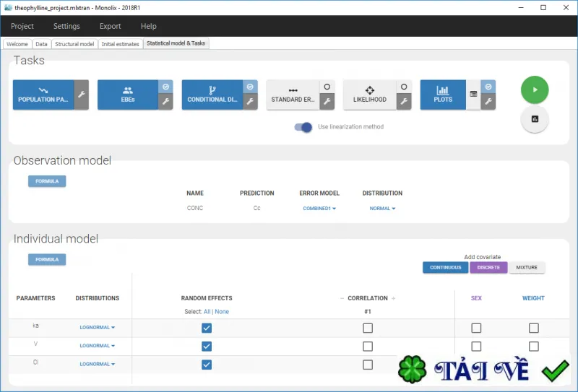This screenshot has width=578, height=392.
Task: Uncheck the random effects checkbox for ka
Action: pos(207,328)
